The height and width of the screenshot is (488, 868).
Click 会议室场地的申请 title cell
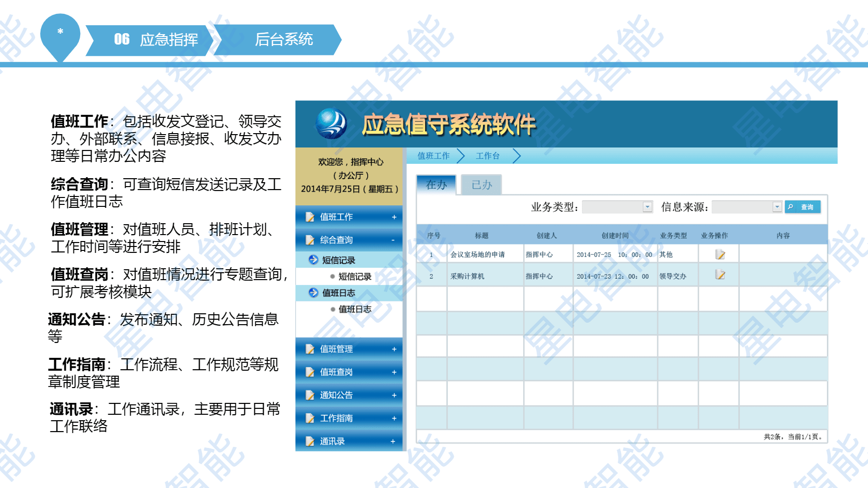click(x=478, y=254)
